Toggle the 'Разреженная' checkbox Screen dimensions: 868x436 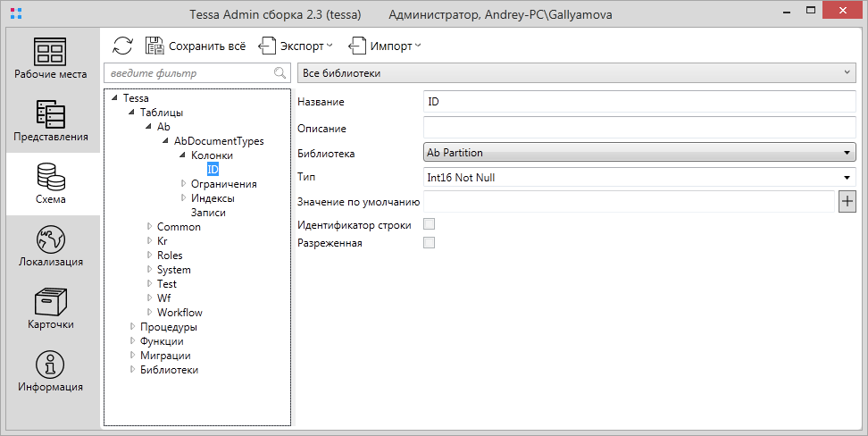coord(429,243)
